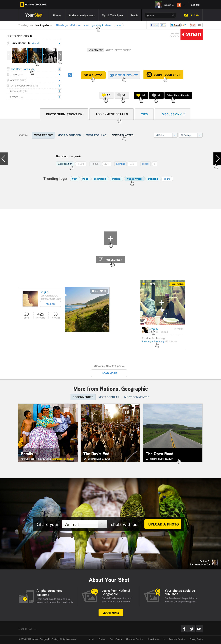This screenshot has height=644, width=221.
Task: Select the Discussion tab
Action: [173, 114]
